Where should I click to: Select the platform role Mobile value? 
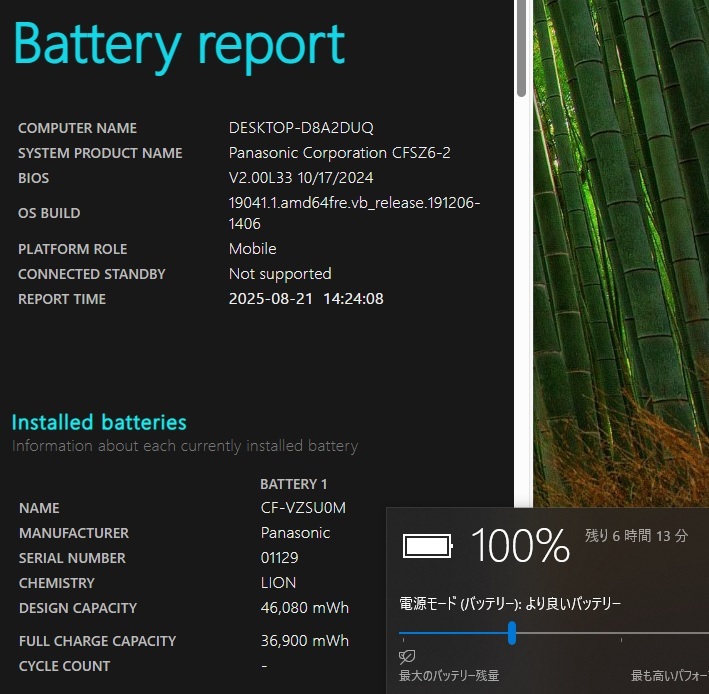[x=252, y=249]
